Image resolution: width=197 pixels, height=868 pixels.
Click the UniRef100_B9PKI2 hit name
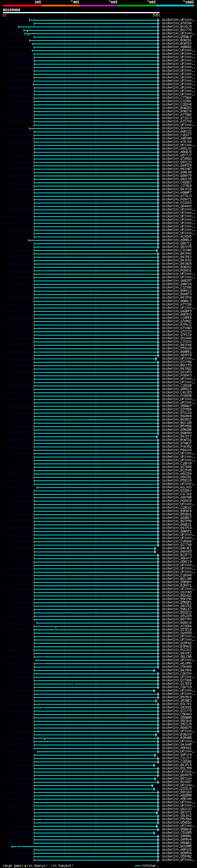[x=177, y=291]
